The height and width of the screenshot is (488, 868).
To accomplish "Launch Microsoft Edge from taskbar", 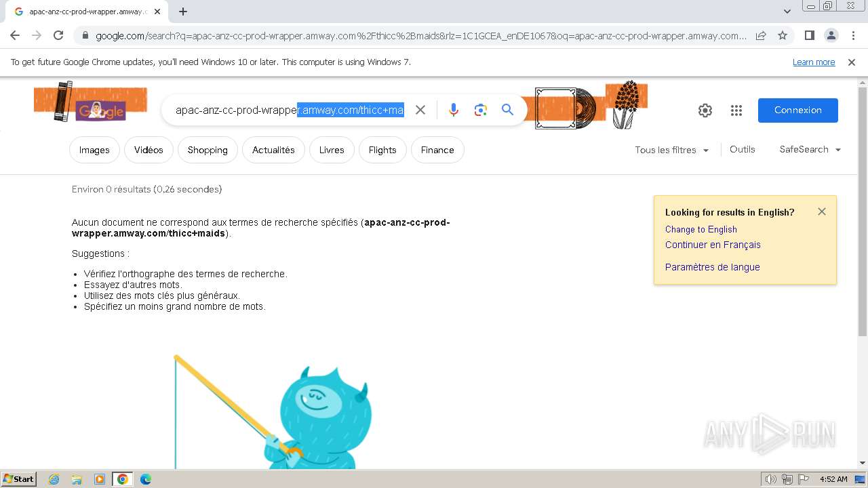I will click(x=146, y=479).
